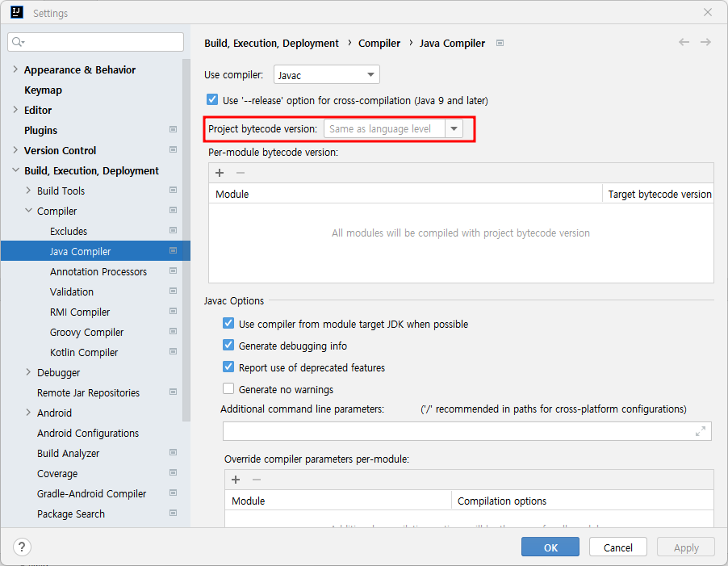This screenshot has width=728, height=566.
Task: Open Android Configurations settings page
Action: 88,434
